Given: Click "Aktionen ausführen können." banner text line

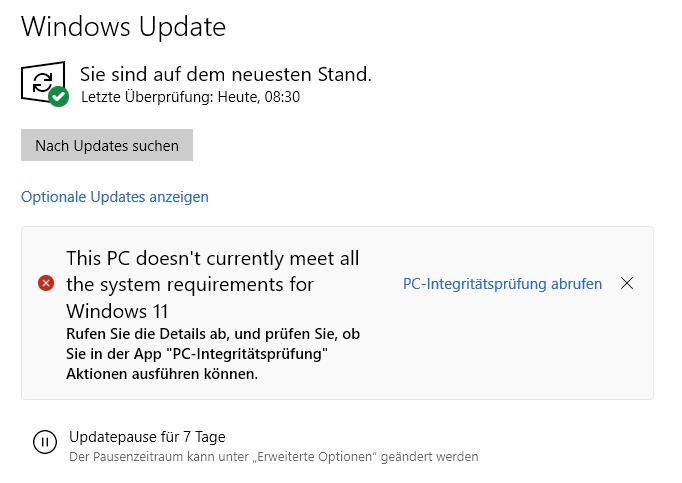Looking at the screenshot, I should click(162, 374).
